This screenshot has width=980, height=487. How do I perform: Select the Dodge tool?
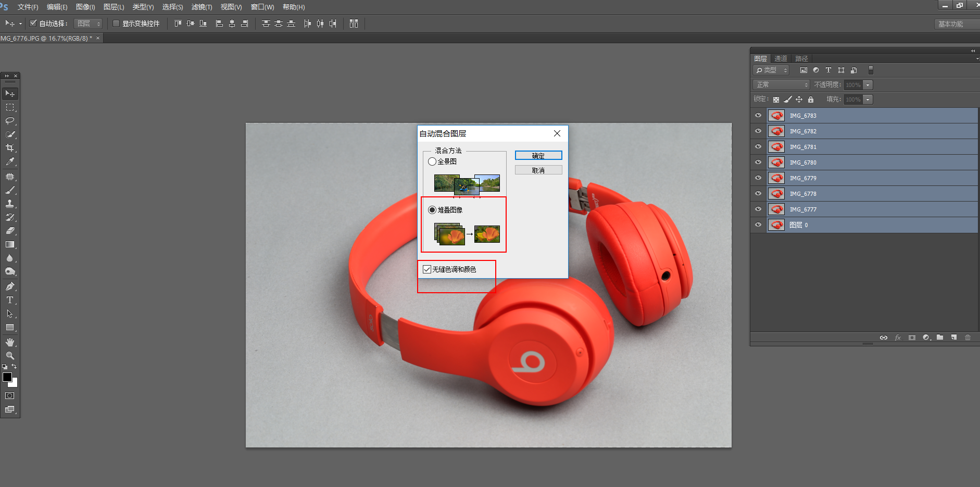coord(10,272)
